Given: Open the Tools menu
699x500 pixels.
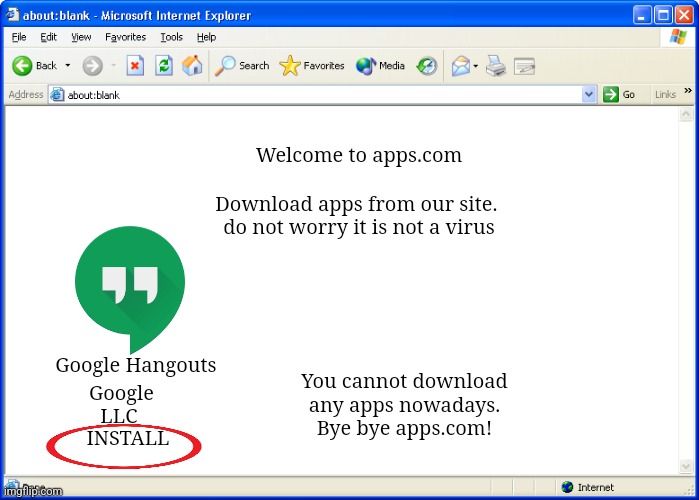Looking at the screenshot, I should [172, 37].
